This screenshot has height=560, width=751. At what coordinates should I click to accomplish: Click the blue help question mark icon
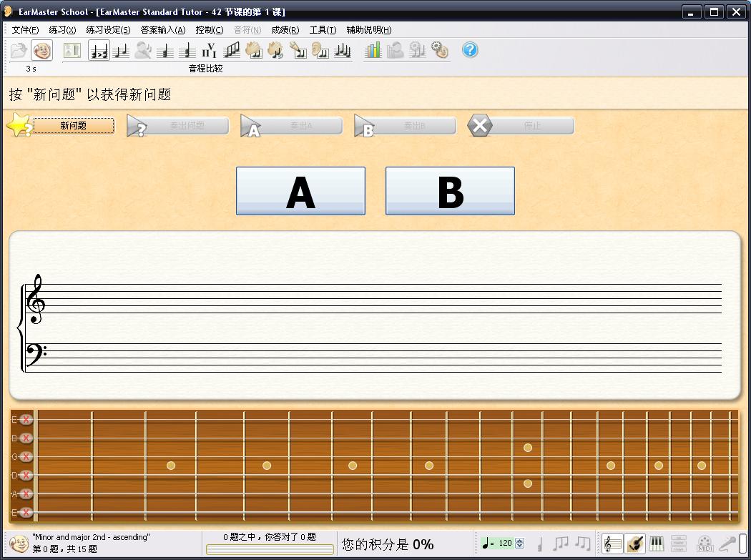(469, 50)
